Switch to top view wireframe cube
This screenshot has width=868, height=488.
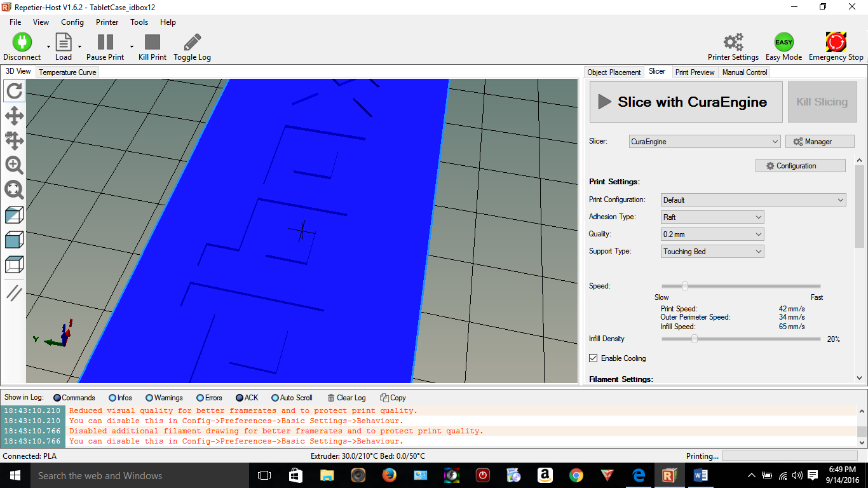click(x=14, y=264)
